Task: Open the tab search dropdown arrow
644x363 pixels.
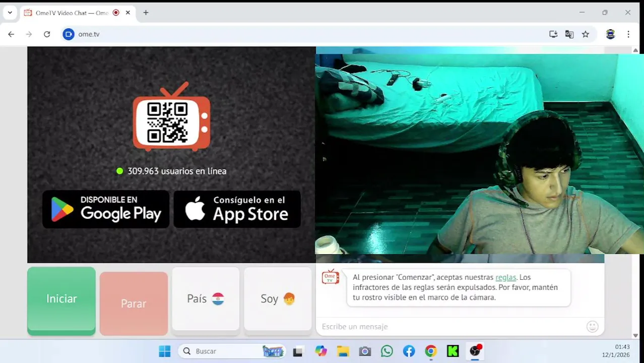Action: 10,13
